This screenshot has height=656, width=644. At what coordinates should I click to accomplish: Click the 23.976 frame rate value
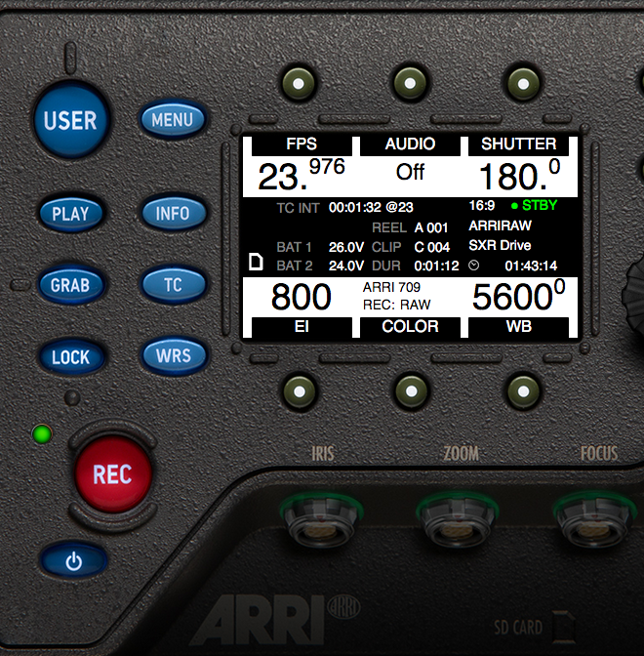click(x=302, y=175)
